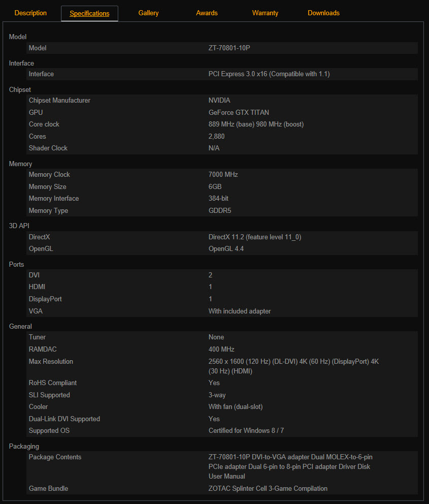Click the Memory Size row label
Viewport: 429px width, 504px height.
[x=48, y=187]
